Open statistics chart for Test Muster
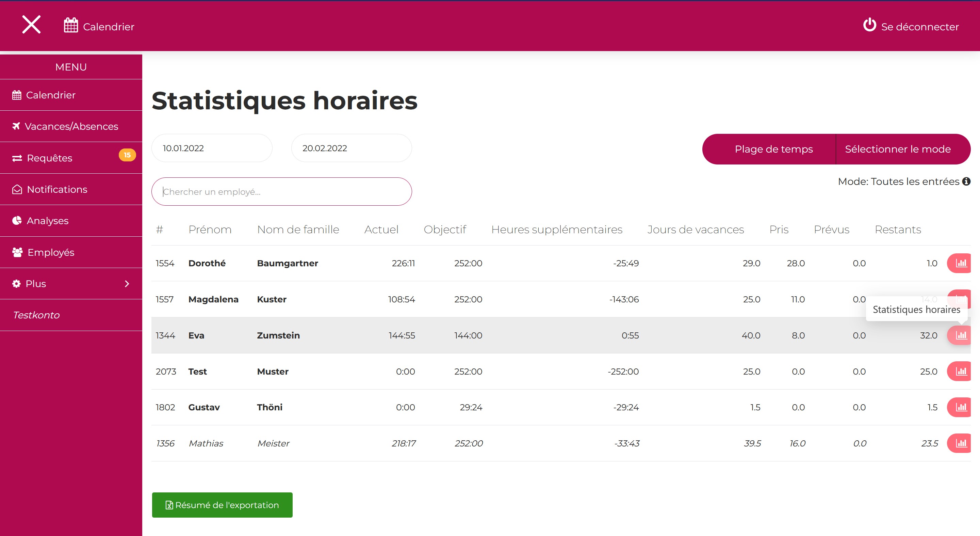The image size is (980, 536). pyautogui.click(x=961, y=371)
